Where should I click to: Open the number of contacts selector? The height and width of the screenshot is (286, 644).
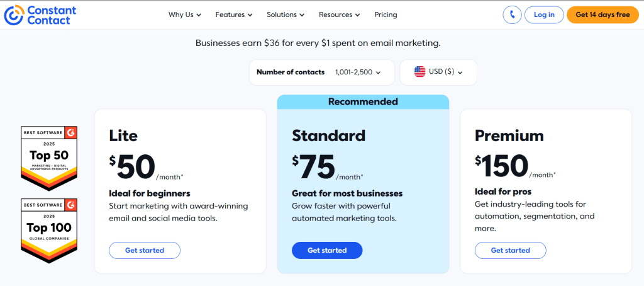(321, 72)
